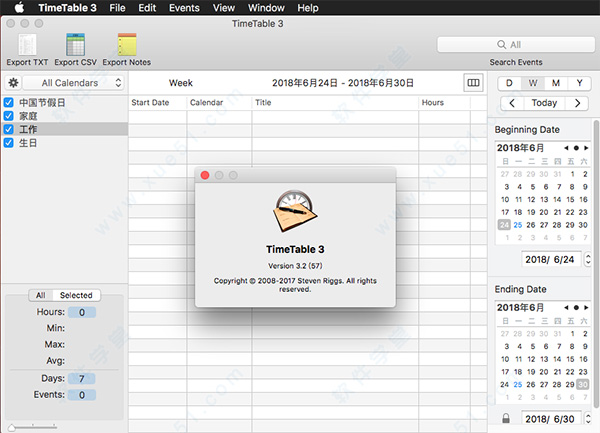
Task: Click the Version 3.2 (57) text
Action: [295, 266]
